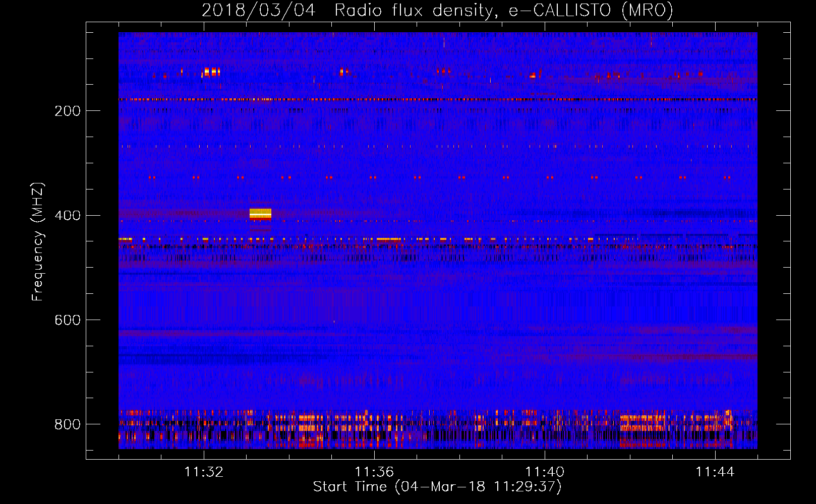Click the 11:36 time tick label
This screenshot has width=816, height=504.
[x=374, y=472]
